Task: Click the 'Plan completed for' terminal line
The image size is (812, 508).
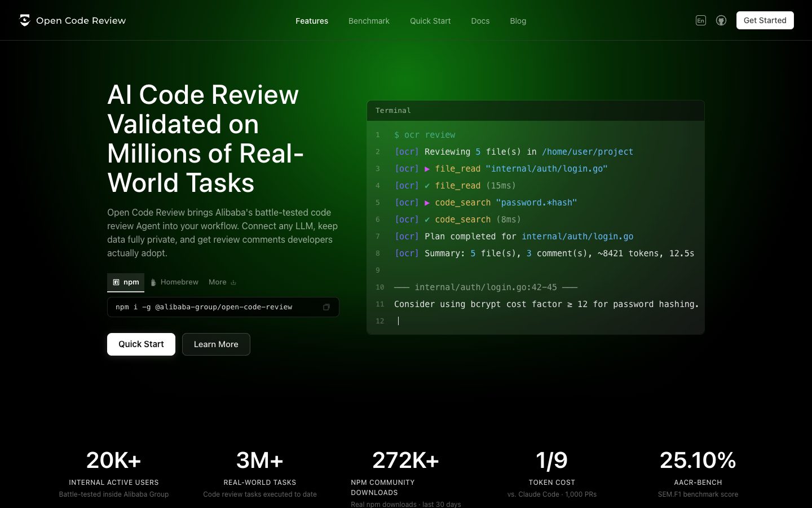Action: pos(514,237)
